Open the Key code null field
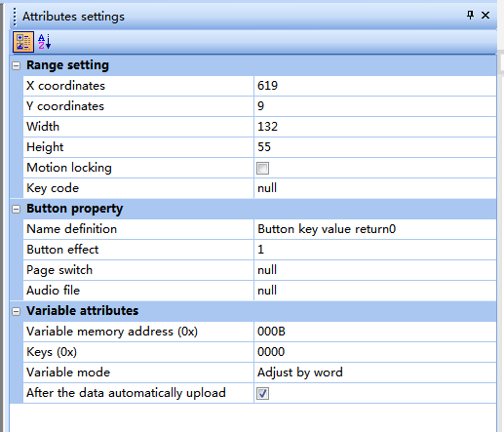 375,188
